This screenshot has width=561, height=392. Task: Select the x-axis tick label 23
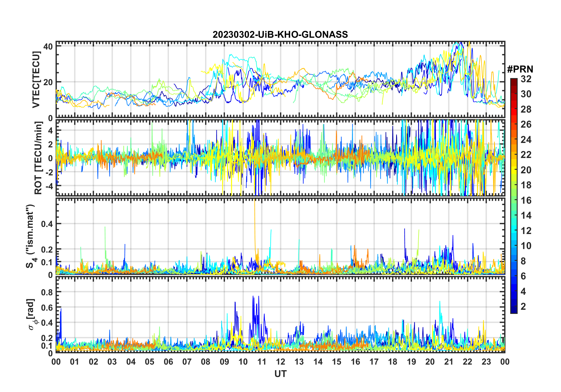coord(486,362)
